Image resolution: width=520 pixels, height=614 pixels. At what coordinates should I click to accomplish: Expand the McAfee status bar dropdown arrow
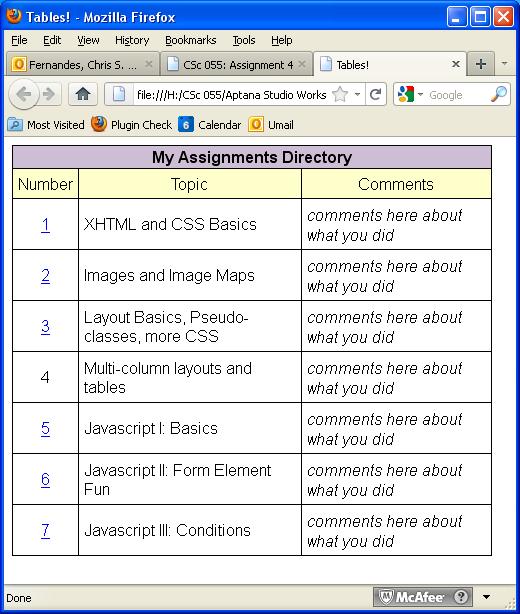pos(486,597)
